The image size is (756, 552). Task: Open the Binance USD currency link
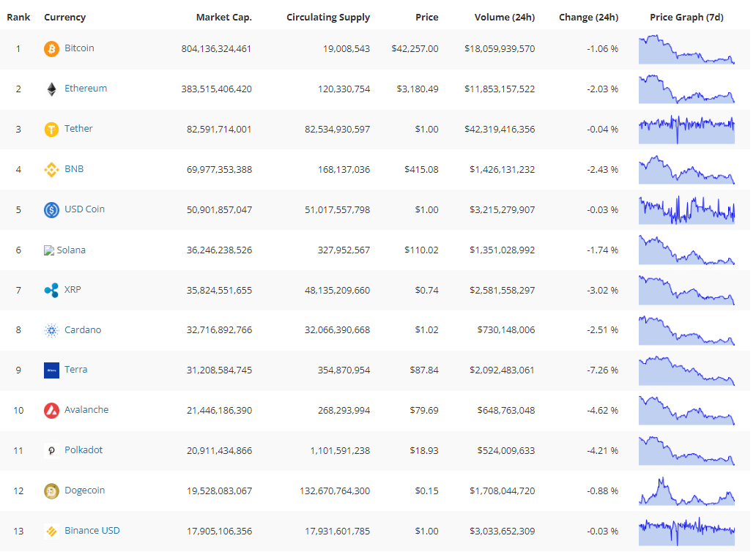coord(92,530)
